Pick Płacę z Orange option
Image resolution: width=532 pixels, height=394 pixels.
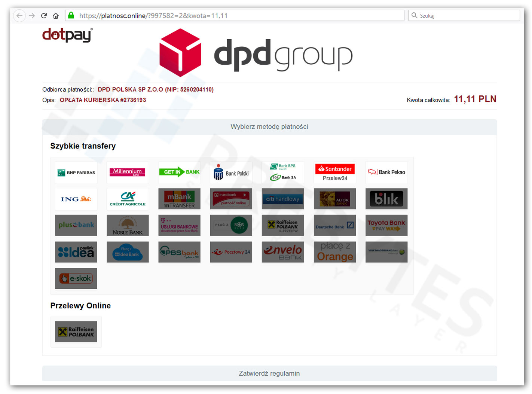tap(335, 252)
